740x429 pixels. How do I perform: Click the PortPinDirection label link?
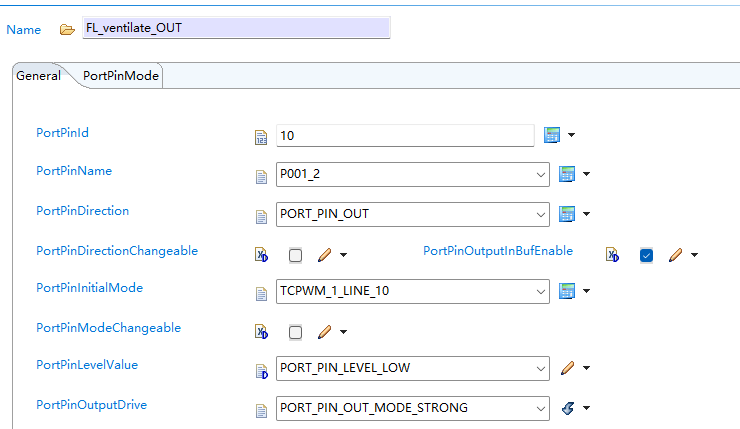tap(83, 210)
